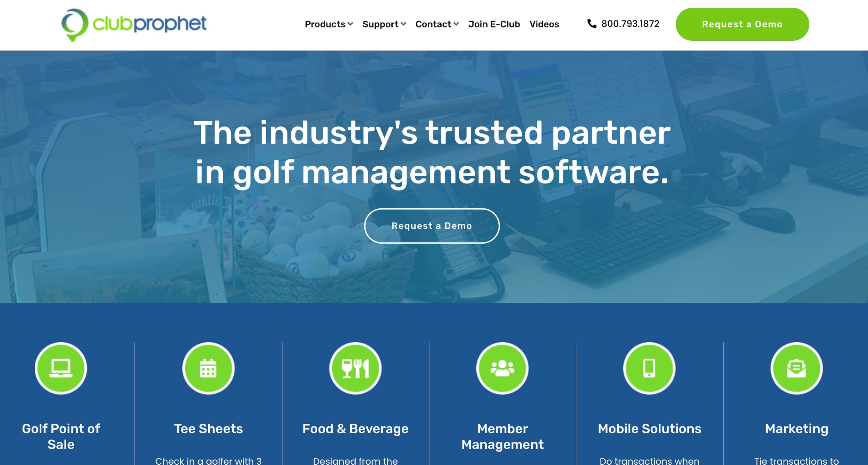Click the calendar Tee Sheets icon

click(208, 368)
